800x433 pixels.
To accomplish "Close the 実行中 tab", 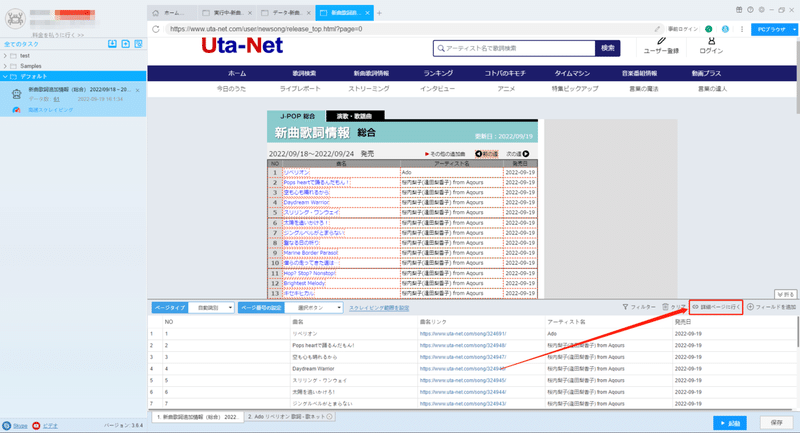I will click(249, 13).
